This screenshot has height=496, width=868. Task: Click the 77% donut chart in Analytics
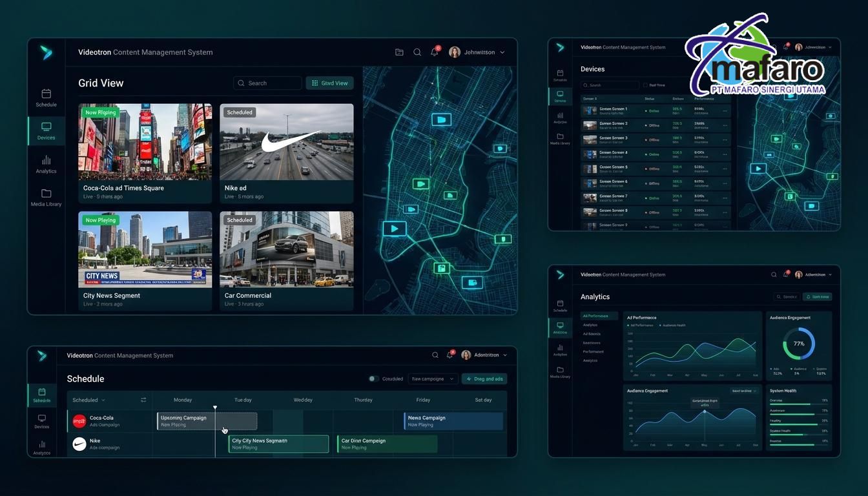(799, 344)
